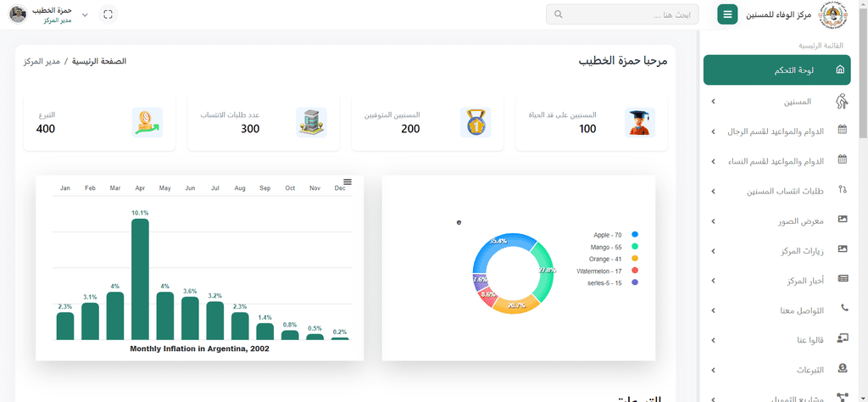Expand الدوام والمواعيد لقسم النساء chevron

pos(713,162)
